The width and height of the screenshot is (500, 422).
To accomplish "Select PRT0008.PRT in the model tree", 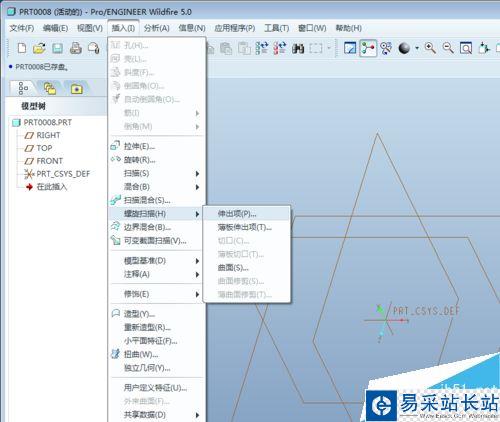I will click(42, 122).
